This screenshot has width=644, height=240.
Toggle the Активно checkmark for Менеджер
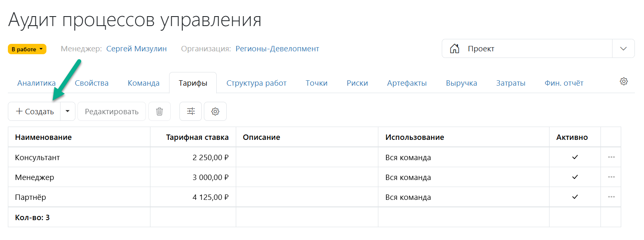pyautogui.click(x=575, y=177)
